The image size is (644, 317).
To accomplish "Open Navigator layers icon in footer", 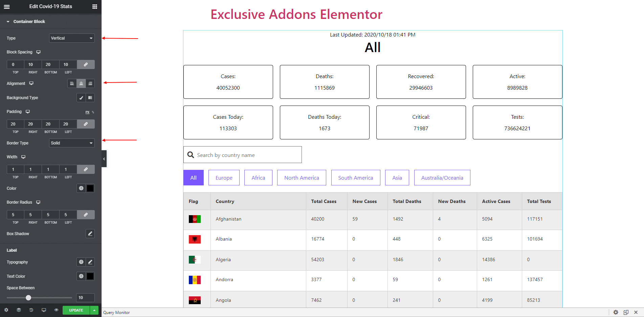I will click(19, 310).
